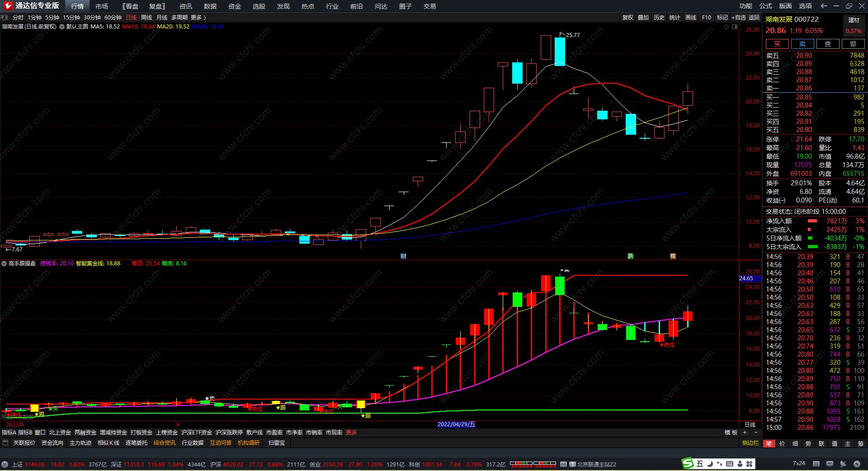This screenshot has height=471, width=868.
Task: Click the minus button next to 模板
Action: point(756,433)
